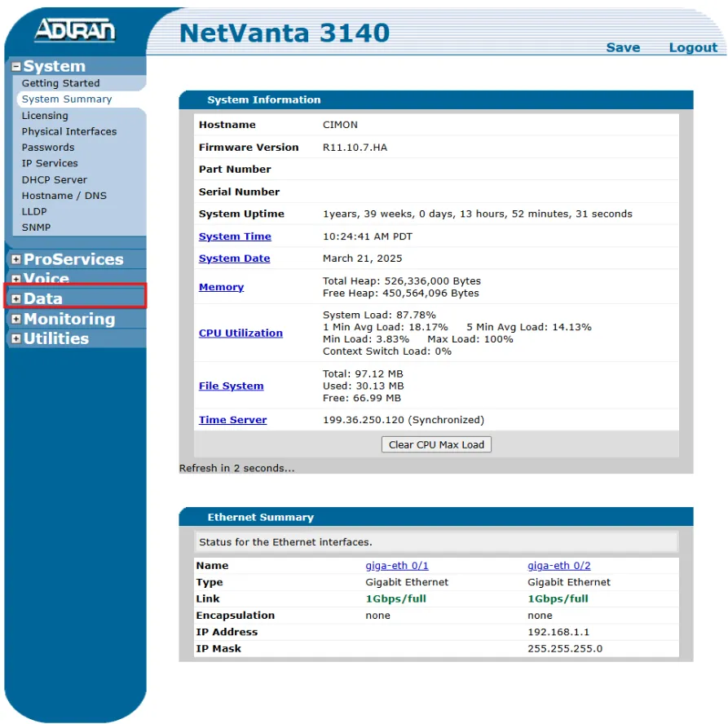Open the giga-eth 0/1 interface link
The image size is (728, 724).
(396, 566)
